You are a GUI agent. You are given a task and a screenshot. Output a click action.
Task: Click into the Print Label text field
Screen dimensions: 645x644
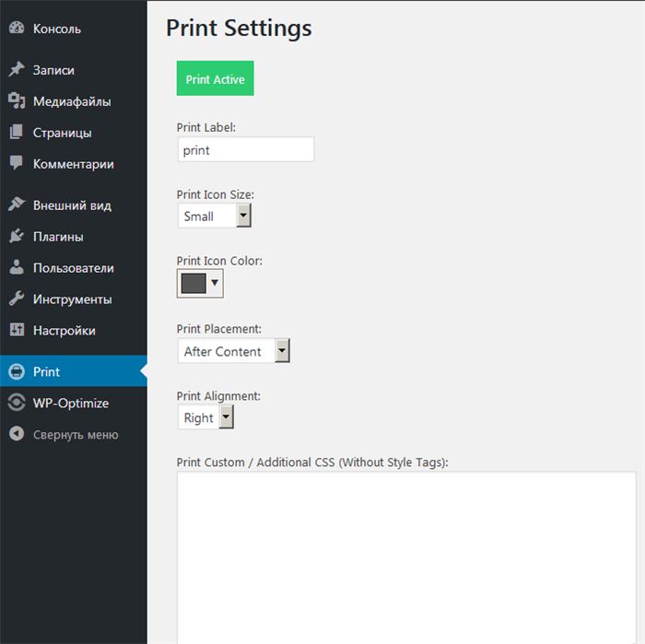click(x=246, y=149)
